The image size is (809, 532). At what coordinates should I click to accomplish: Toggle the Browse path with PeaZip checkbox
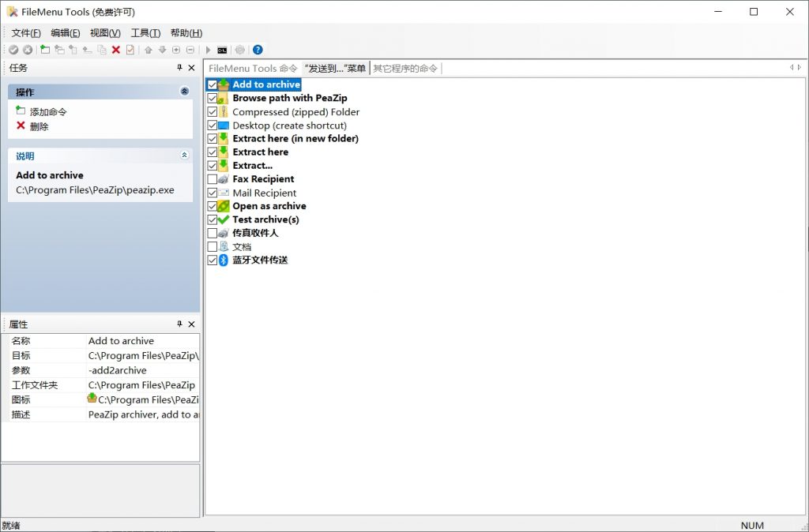click(x=212, y=98)
